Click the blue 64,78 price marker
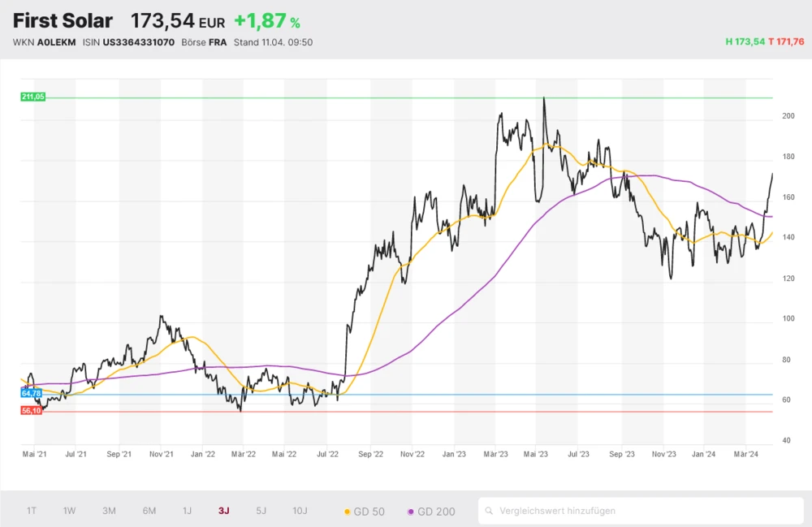 click(31, 393)
